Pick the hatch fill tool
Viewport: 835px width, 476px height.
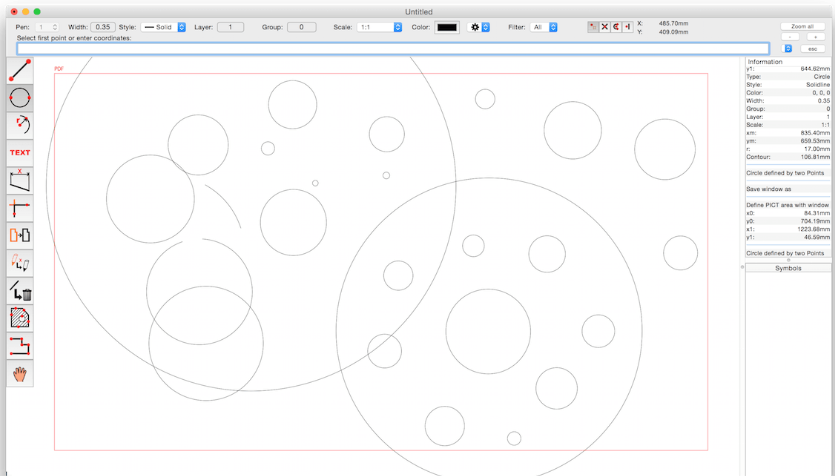20,318
